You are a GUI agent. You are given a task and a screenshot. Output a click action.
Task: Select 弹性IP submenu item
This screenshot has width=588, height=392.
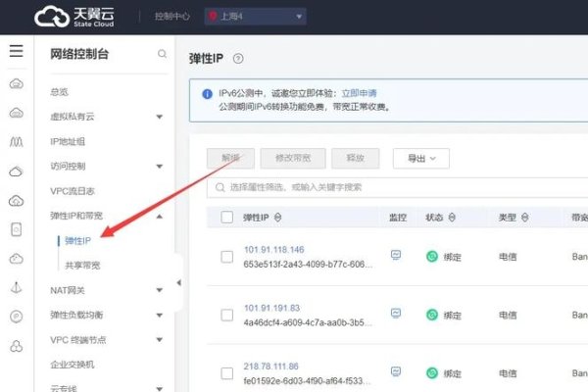(78, 240)
